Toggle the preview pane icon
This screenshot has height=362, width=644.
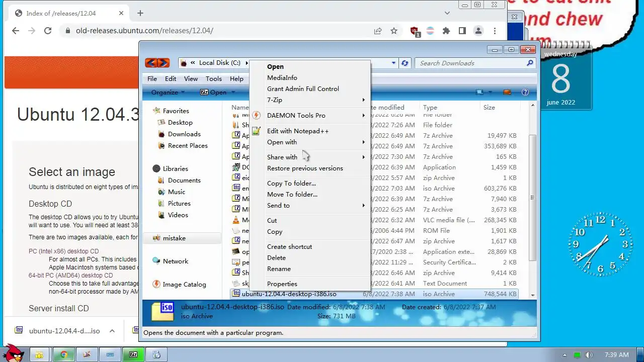point(507,92)
